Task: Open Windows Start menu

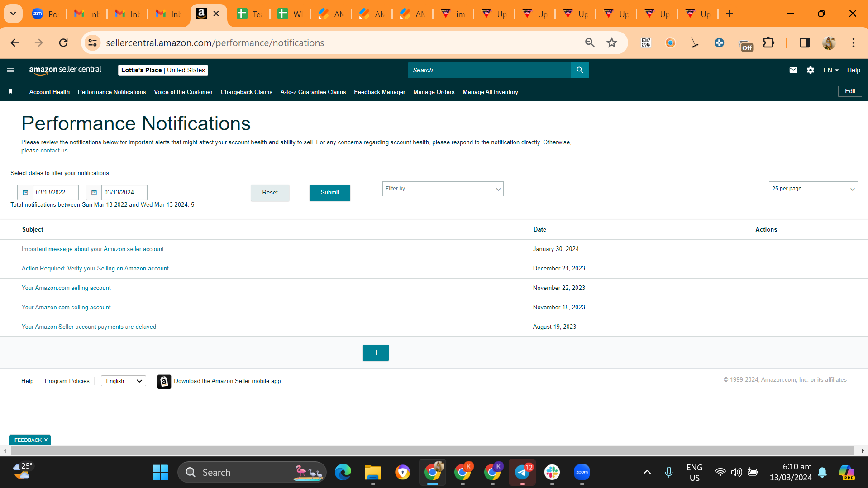Action: [x=160, y=473]
